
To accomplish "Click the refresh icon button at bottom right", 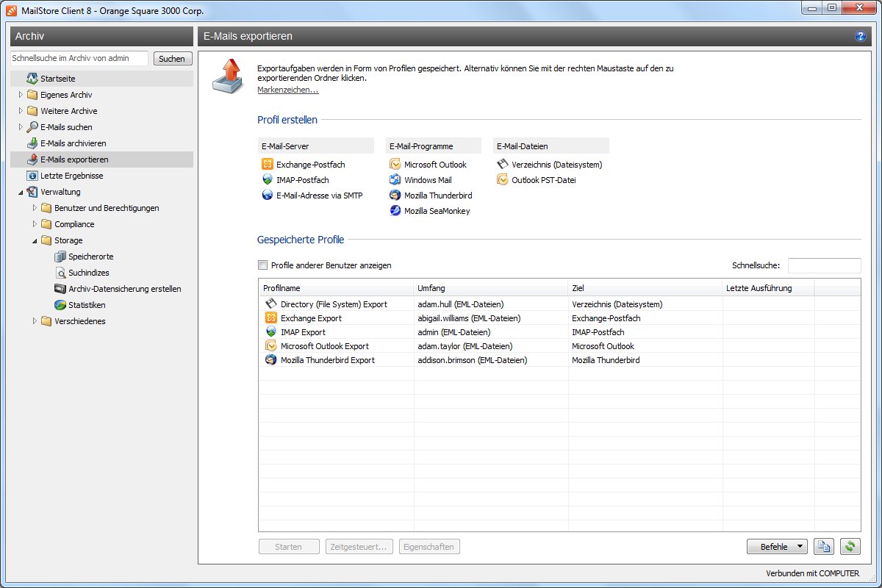I will [850, 547].
